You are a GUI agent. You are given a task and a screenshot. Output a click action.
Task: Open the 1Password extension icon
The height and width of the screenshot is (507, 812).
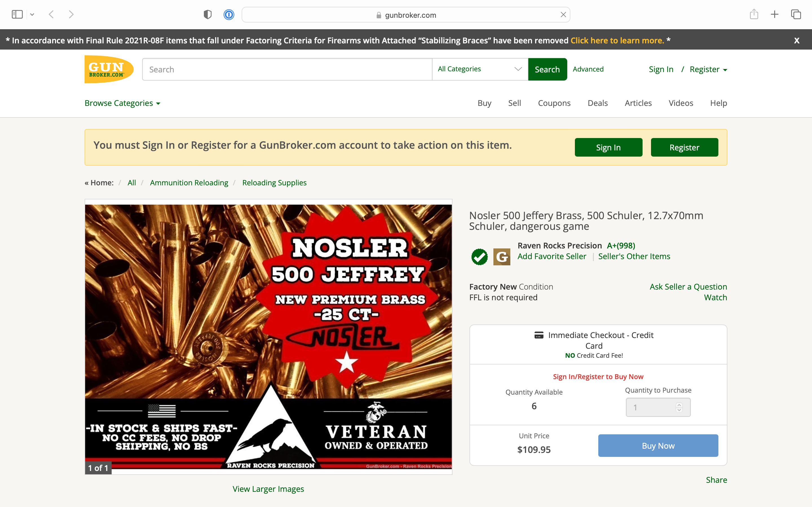click(x=229, y=15)
